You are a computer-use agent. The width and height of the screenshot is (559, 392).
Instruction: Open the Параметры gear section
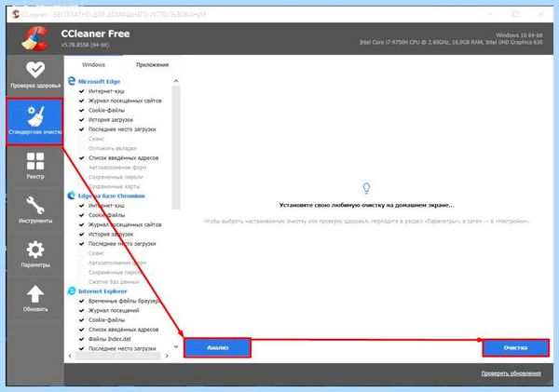pyautogui.click(x=35, y=254)
